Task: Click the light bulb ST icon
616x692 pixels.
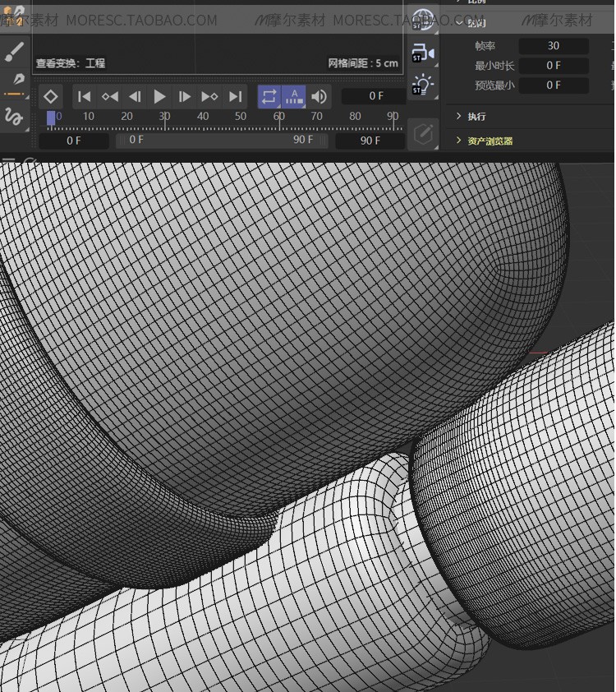Action: 422,85
